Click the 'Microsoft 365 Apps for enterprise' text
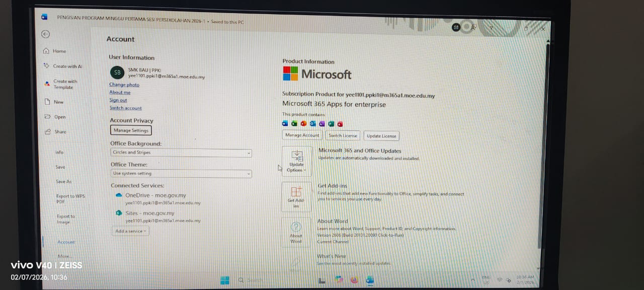Screen dimensions: 644x290 tap(334, 104)
